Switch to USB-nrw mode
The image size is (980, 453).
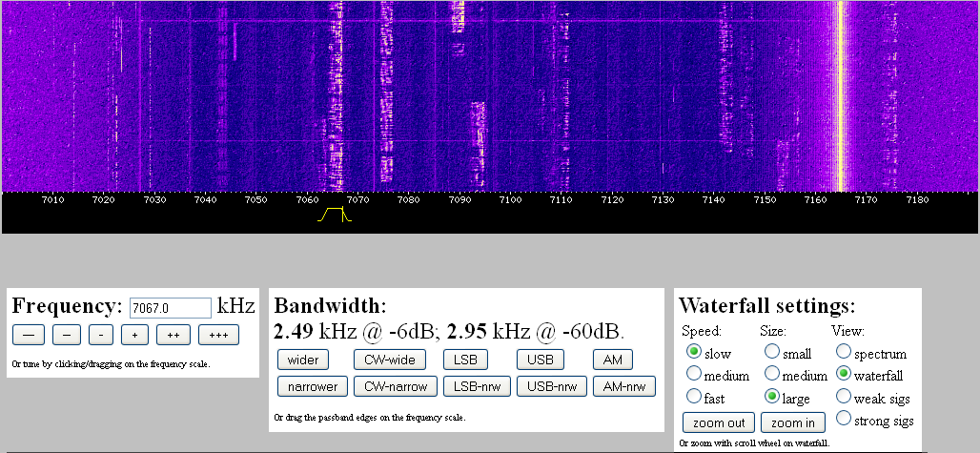(552, 387)
